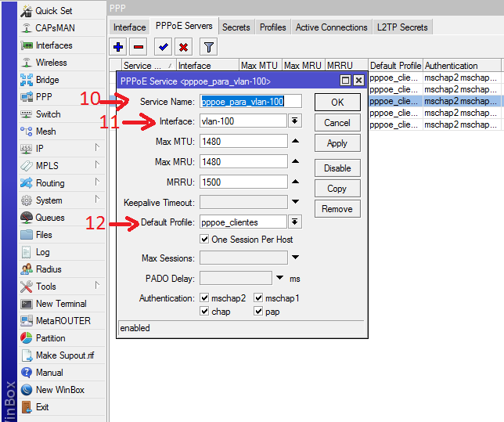Viewport: 504px width, 422px height.
Task: Open the Mesh menu icon
Action: click(27, 132)
